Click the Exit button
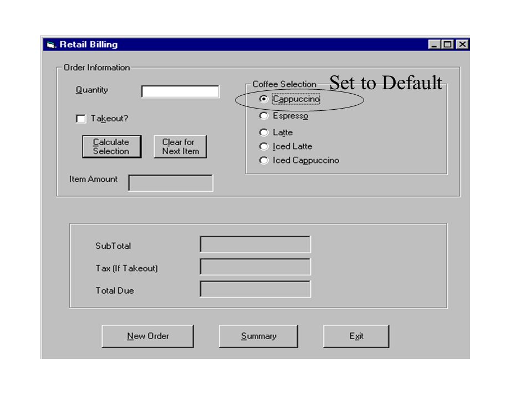This screenshot has width=532, height=399. 356,336
